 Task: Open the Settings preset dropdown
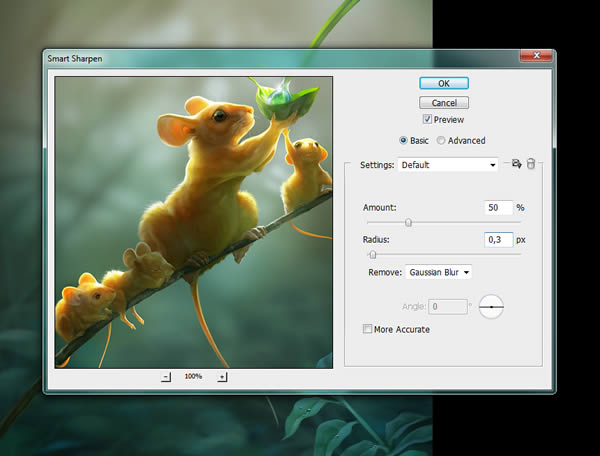[448, 164]
